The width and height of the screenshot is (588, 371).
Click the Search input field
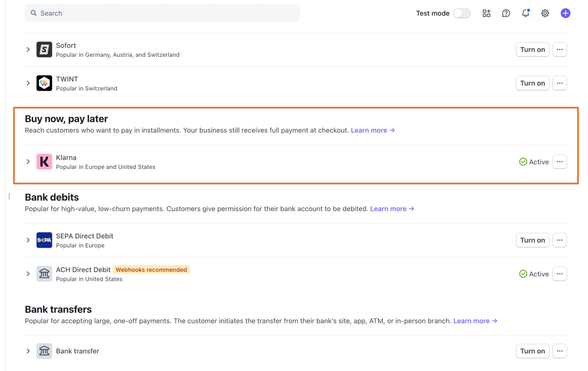[162, 13]
